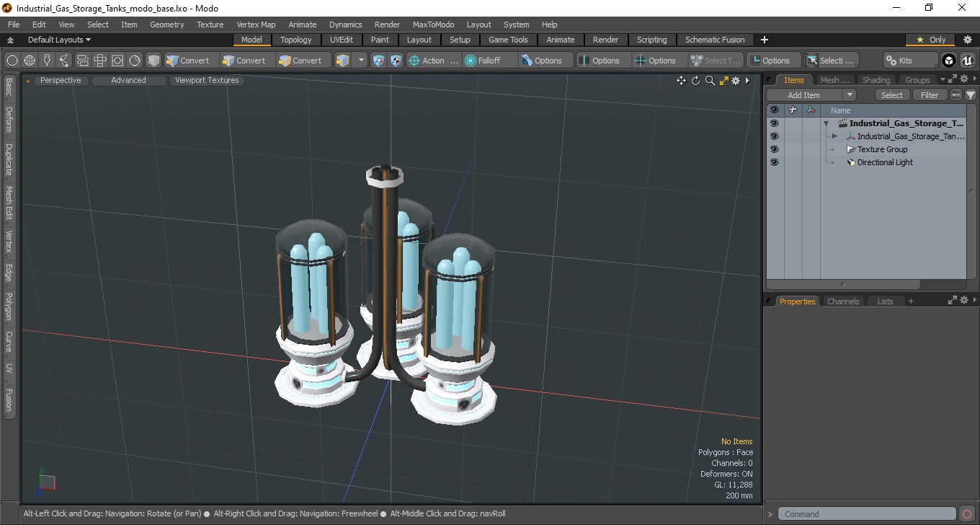This screenshot has width=980, height=525.
Task: Hide the Industrial_Gas_Storage_T scene item via eye
Action: [x=774, y=123]
